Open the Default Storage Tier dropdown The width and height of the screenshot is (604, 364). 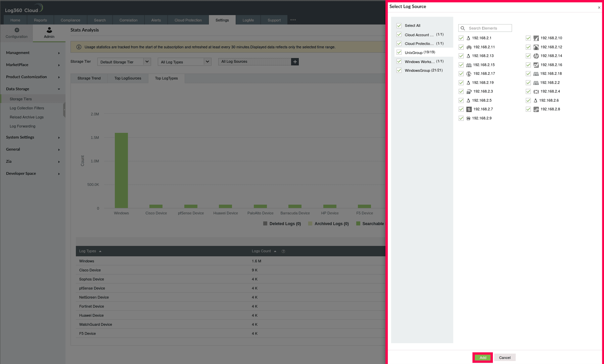coord(124,62)
